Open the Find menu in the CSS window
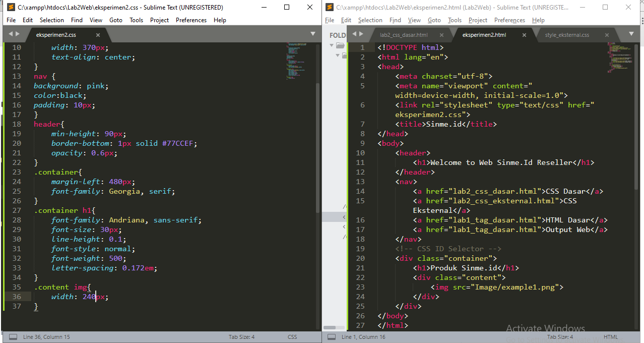Screen dimensions: 644x343 [77, 20]
